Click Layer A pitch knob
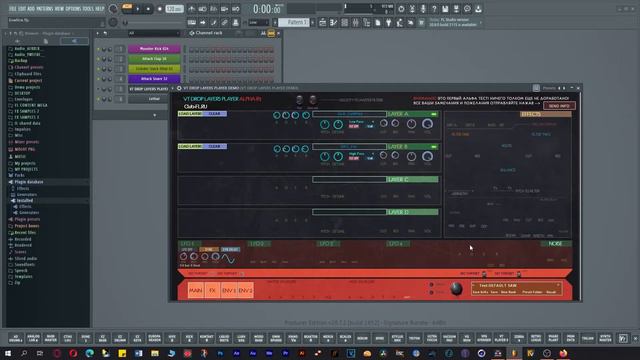Image resolution: width=640 pixels, height=360 pixels. (325, 124)
